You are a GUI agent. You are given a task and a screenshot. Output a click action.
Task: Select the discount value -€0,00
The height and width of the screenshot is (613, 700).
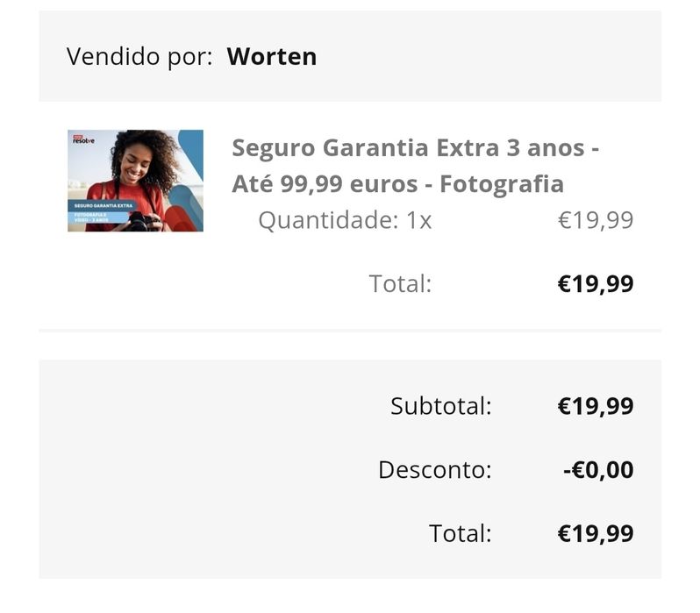pyautogui.click(x=597, y=470)
